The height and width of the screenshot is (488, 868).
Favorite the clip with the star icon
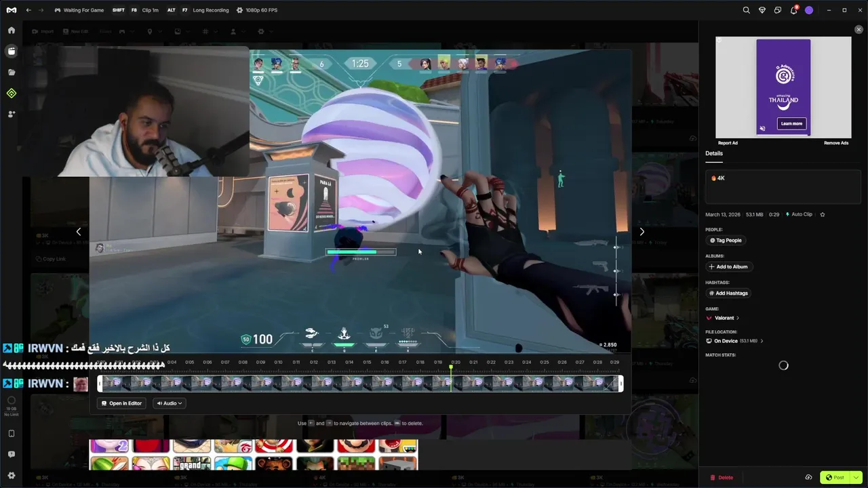pos(823,214)
